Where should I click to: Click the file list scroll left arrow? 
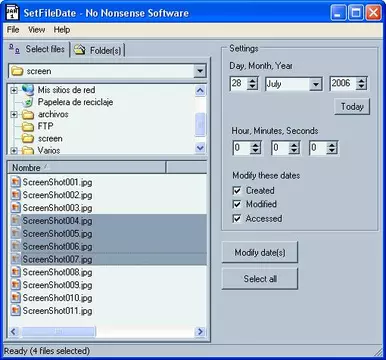tap(13, 332)
